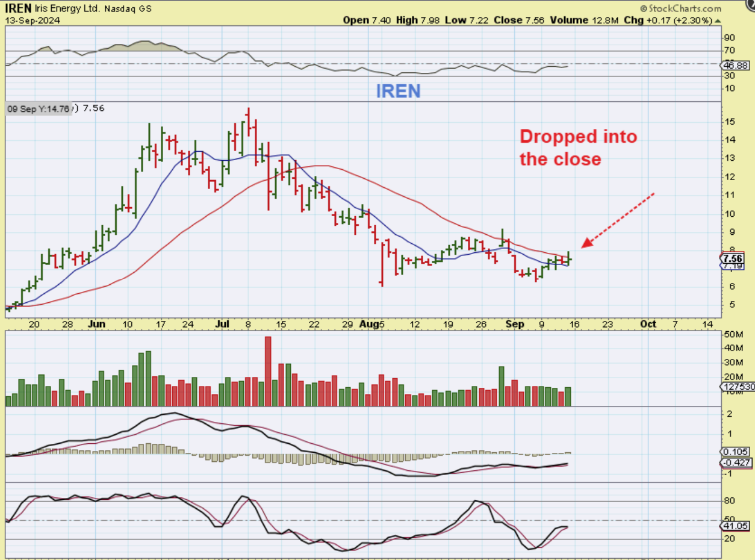This screenshot has height=560, width=755.
Task: Select the Iris Energy Ltd. company name
Action: coord(66,9)
